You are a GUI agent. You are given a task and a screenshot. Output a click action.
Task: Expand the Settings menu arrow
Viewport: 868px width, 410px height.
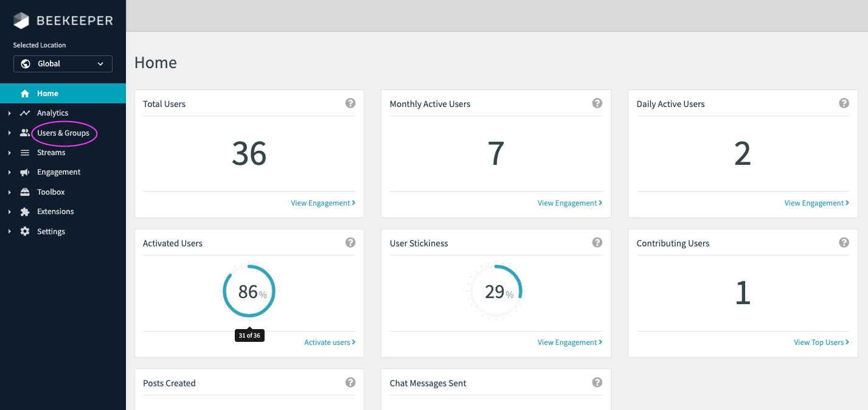9,232
